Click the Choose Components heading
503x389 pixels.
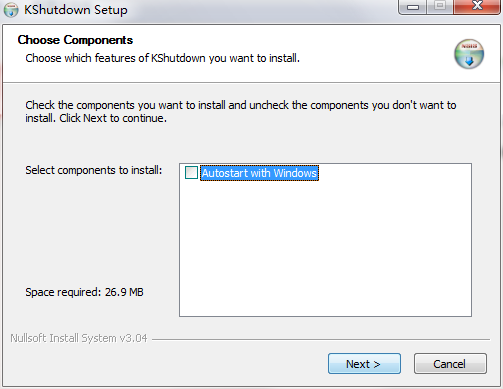pos(75,40)
